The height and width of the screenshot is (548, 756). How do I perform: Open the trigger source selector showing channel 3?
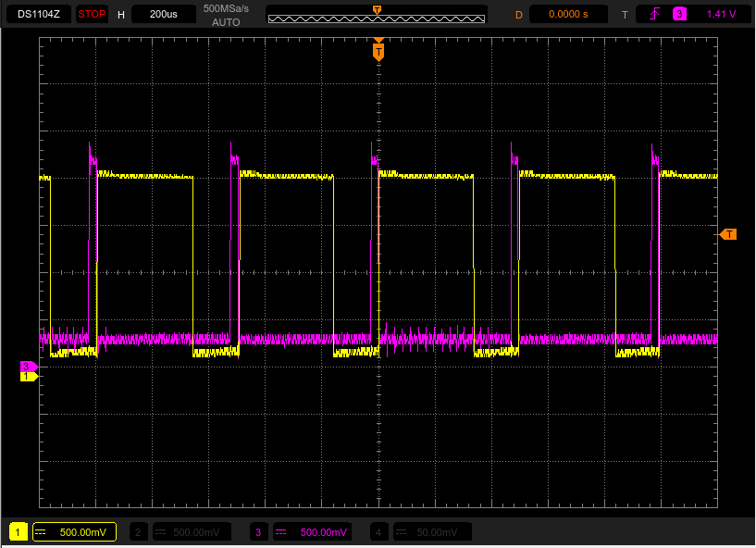point(680,14)
